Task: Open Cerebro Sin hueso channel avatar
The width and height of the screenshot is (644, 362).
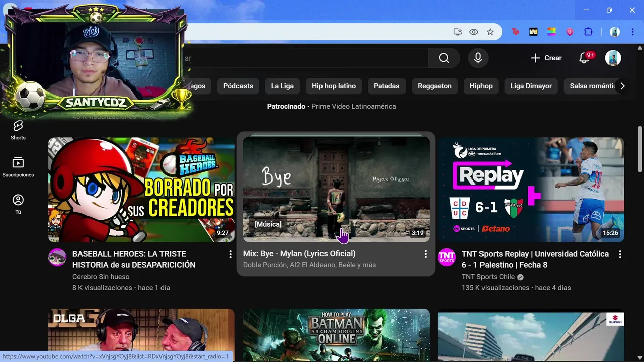Action: click(57, 257)
